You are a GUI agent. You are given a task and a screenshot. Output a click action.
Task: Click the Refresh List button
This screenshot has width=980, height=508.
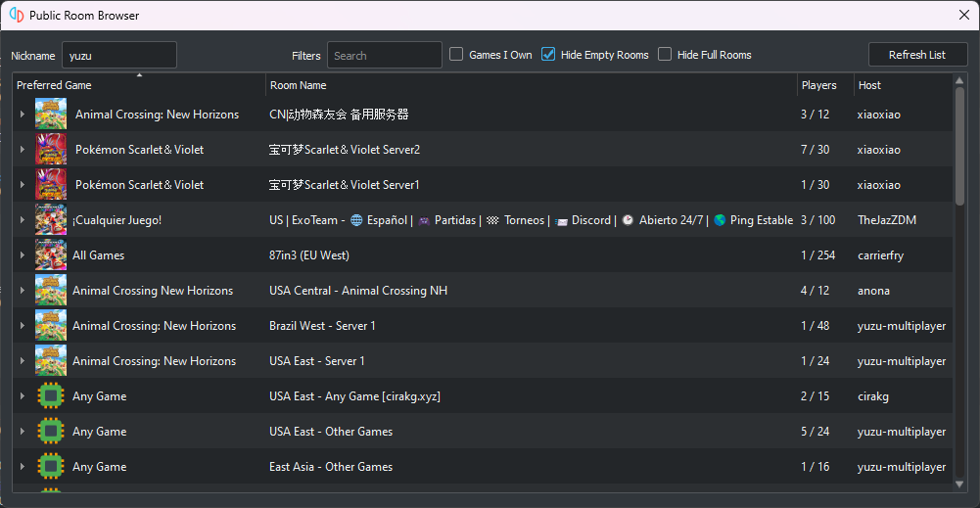tap(917, 55)
